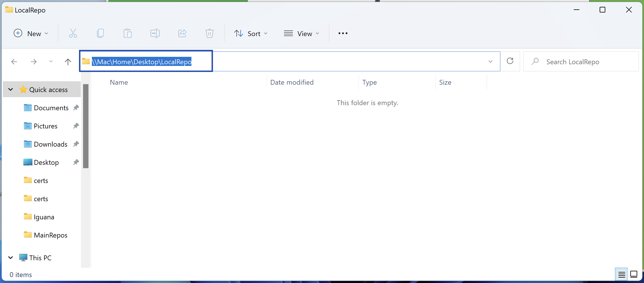Sort by the Date modified column header
The height and width of the screenshot is (283, 644).
292,82
